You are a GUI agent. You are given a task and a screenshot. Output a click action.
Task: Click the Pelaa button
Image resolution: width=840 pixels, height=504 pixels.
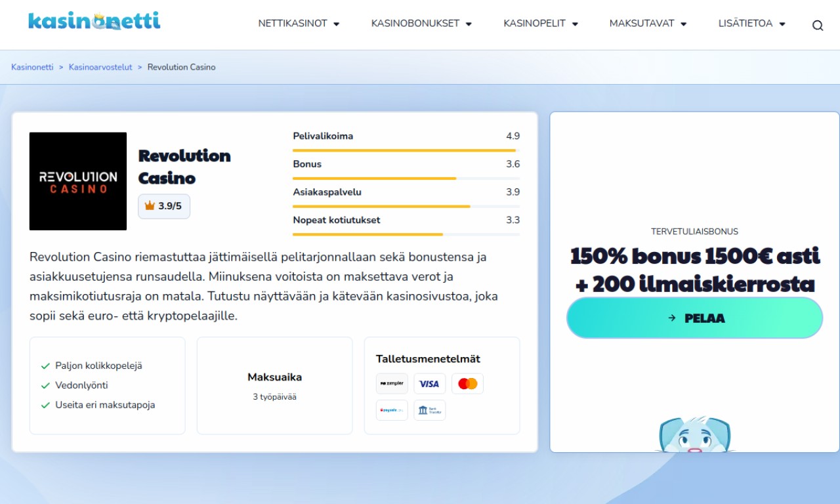tap(694, 318)
